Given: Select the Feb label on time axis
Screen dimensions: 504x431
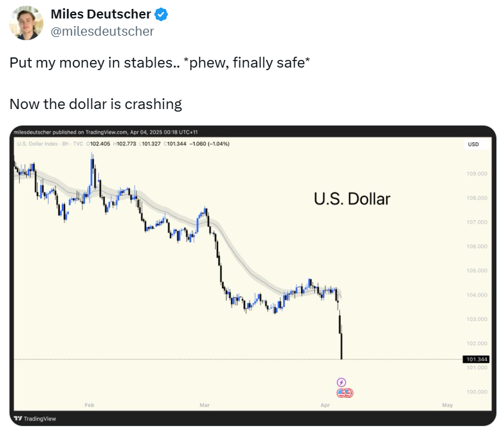Looking at the screenshot, I should (89, 405).
